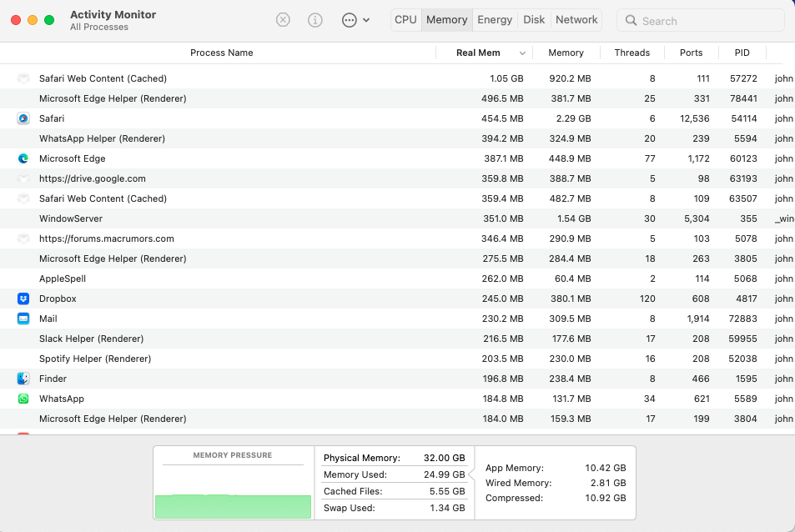795x532 pixels.
Task: Click the green Memory Pressure graph
Action: 233,506
